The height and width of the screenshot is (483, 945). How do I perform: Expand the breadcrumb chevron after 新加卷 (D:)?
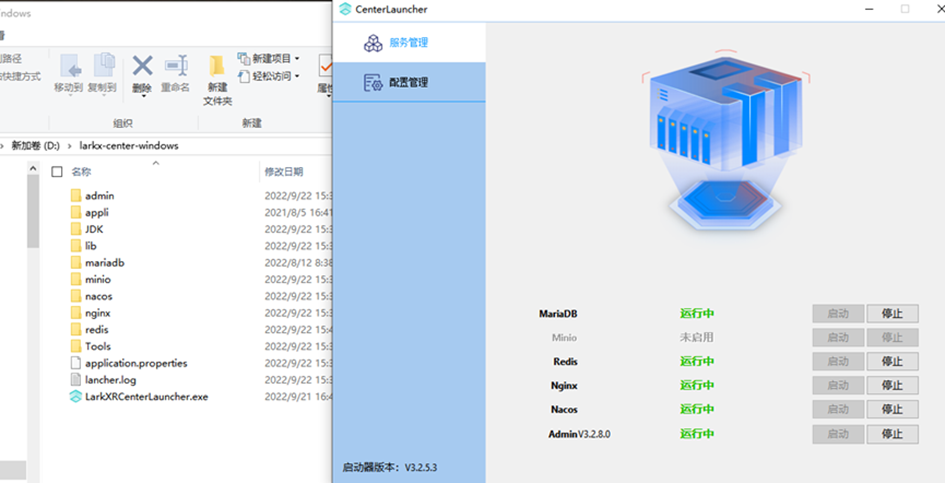click(69, 146)
